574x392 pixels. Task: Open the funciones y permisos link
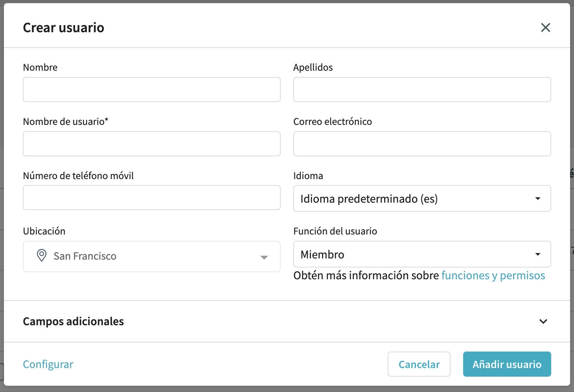pyautogui.click(x=493, y=276)
